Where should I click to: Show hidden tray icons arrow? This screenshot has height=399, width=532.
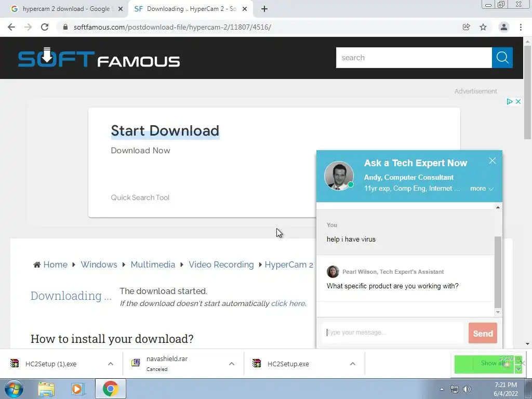pos(442,389)
